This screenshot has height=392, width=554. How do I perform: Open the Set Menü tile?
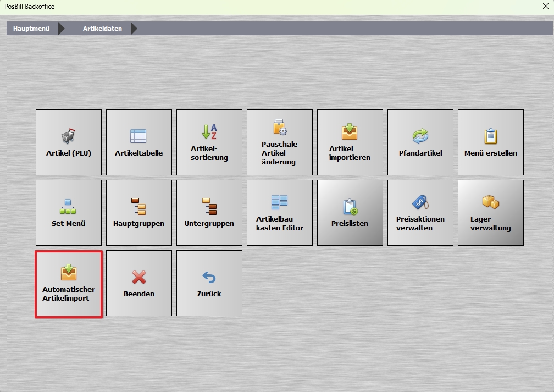pyautogui.click(x=69, y=212)
